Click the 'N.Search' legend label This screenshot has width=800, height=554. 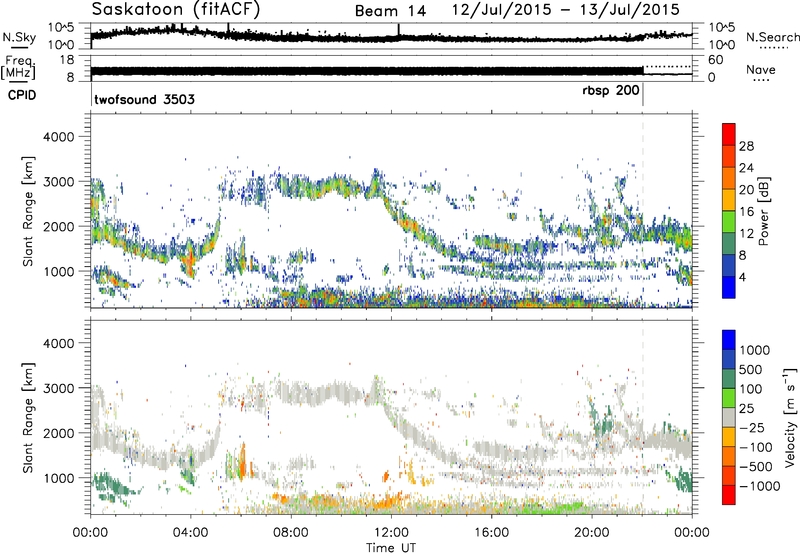click(x=772, y=37)
